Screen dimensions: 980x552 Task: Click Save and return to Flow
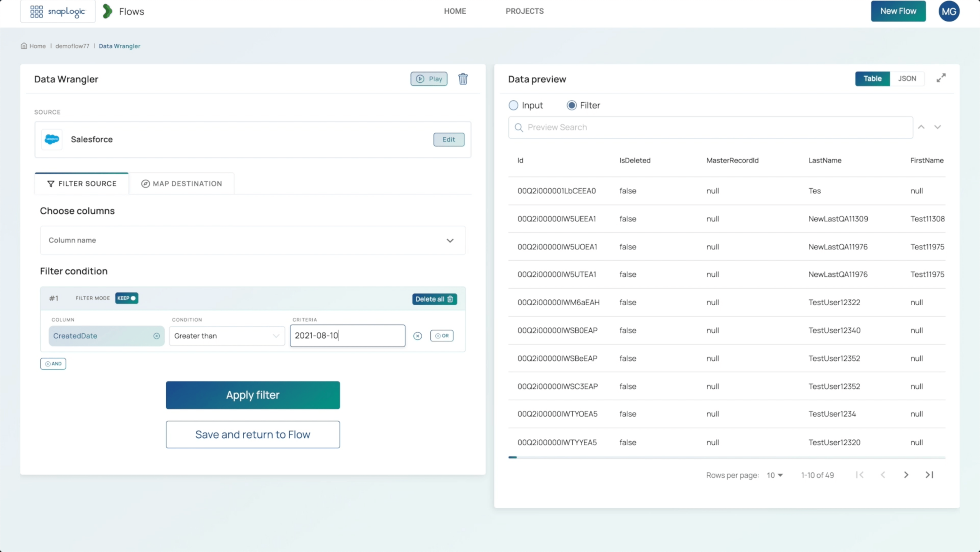click(x=252, y=434)
